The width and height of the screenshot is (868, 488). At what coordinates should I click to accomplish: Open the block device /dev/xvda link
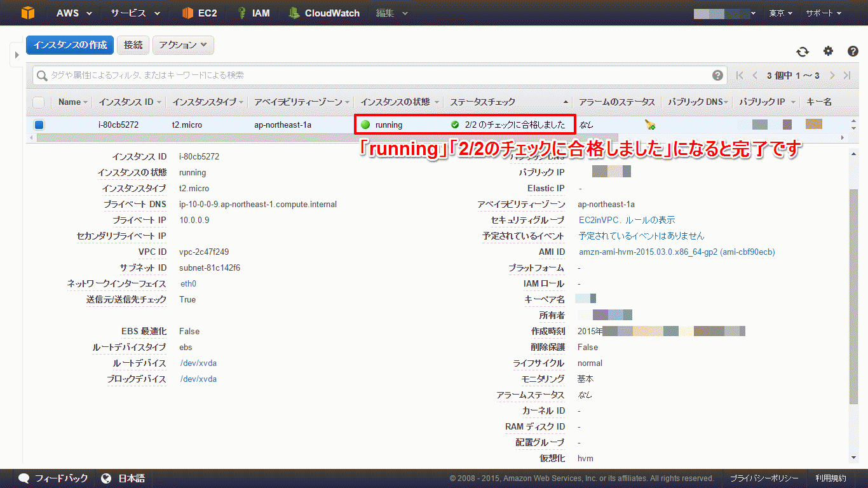[198, 379]
